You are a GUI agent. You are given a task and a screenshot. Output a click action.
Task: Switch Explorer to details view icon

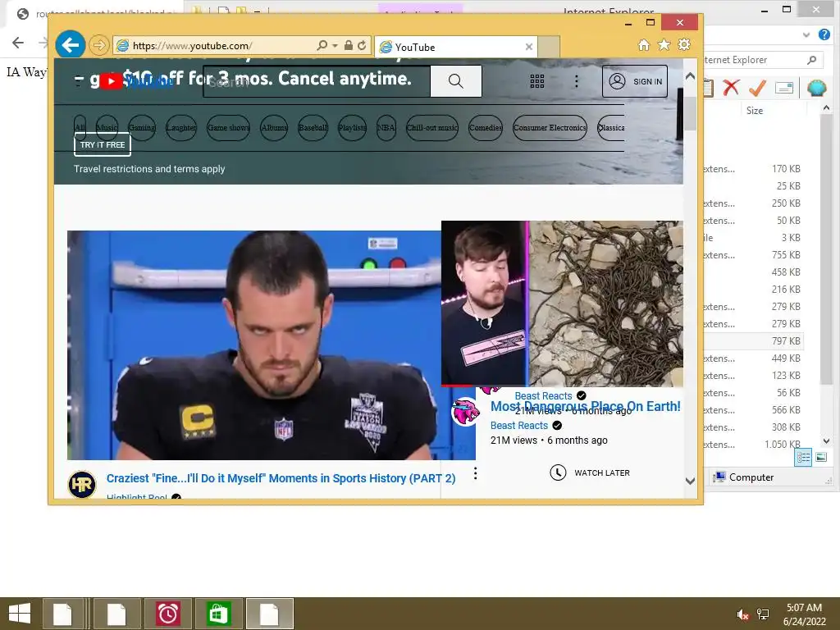803,458
